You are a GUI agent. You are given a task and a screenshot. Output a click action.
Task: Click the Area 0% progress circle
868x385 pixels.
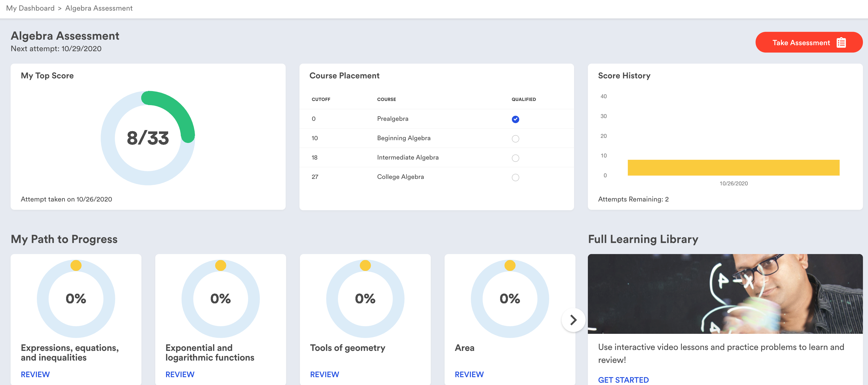click(x=510, y=298)
